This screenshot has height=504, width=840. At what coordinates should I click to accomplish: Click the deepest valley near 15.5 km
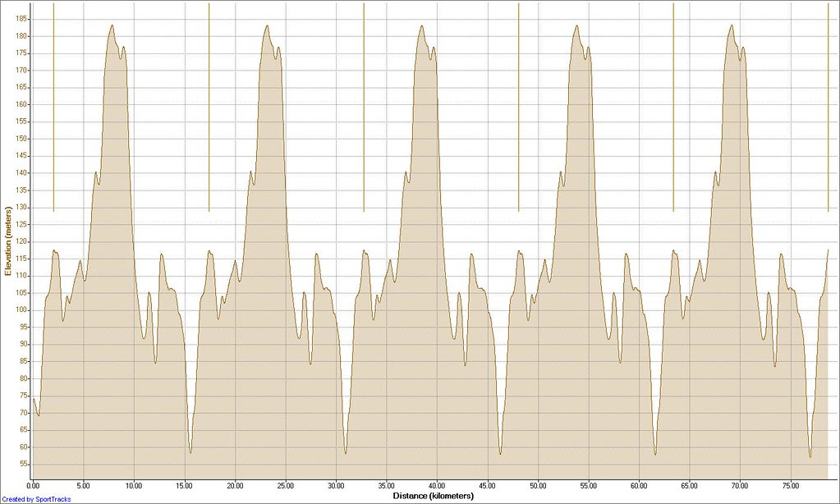click(x=190, y=452)
